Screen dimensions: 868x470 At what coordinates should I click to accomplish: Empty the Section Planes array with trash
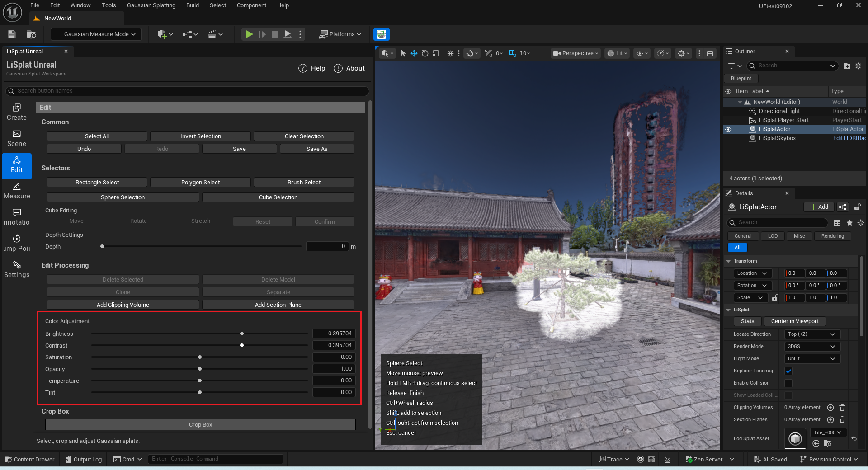click(x=842, y=420)
